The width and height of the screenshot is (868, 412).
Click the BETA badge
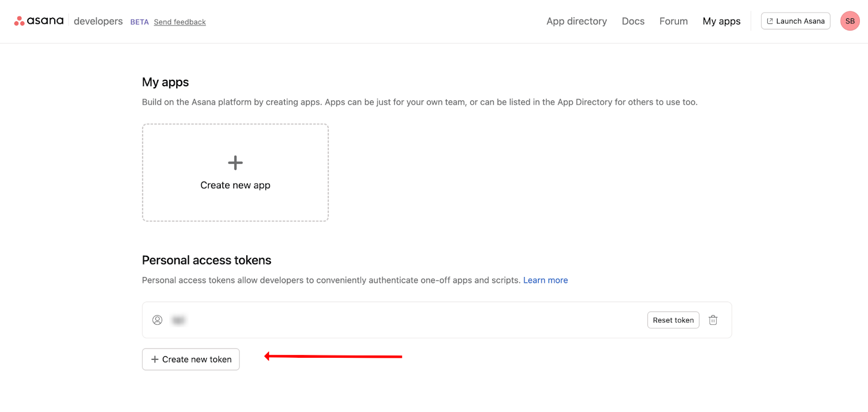coord(139,22)
